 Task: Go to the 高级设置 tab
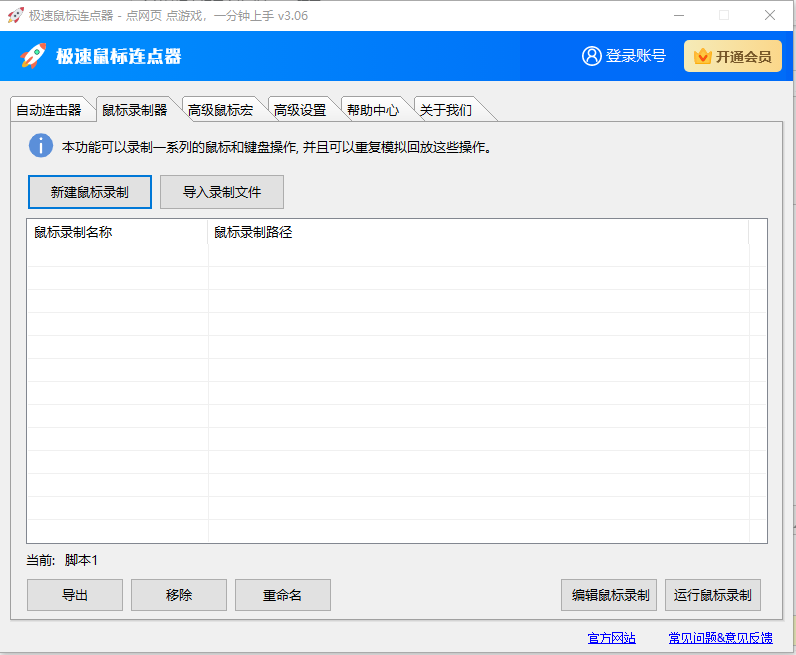(x=300, y=110)
